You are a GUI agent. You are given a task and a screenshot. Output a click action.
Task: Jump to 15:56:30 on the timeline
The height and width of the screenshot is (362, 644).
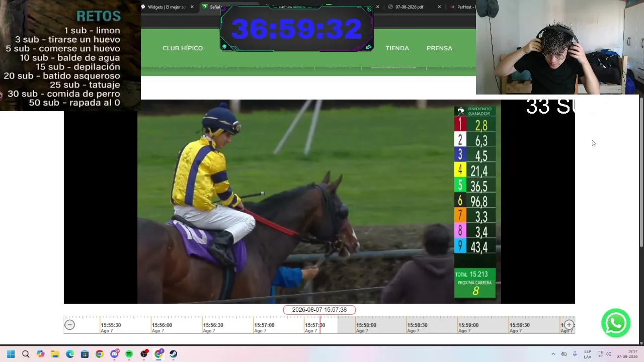coord(213,325)
